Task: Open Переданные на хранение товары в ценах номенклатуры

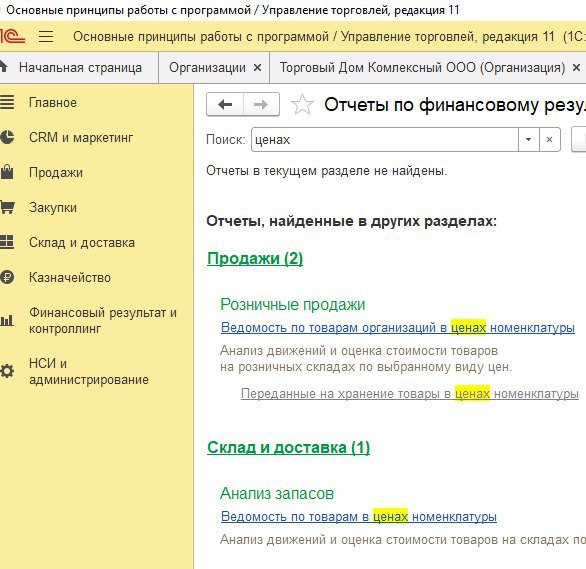Action: point(410,393)
